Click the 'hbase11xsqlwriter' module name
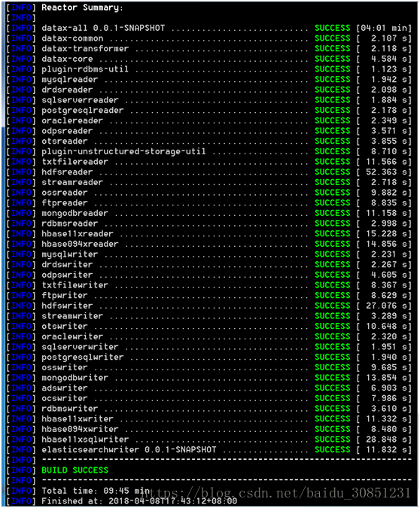 [x=85, y=440]
